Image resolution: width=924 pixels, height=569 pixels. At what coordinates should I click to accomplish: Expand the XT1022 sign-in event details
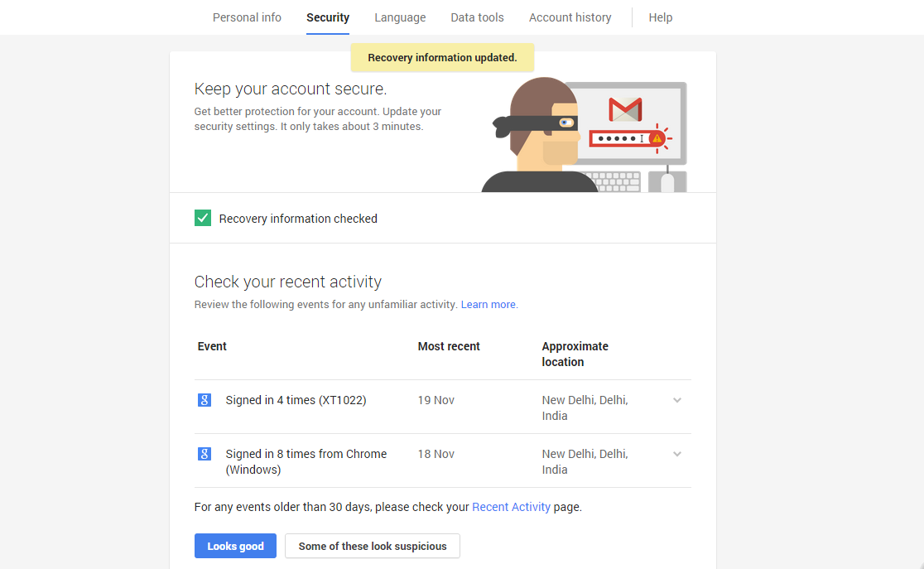pos(677,400)
